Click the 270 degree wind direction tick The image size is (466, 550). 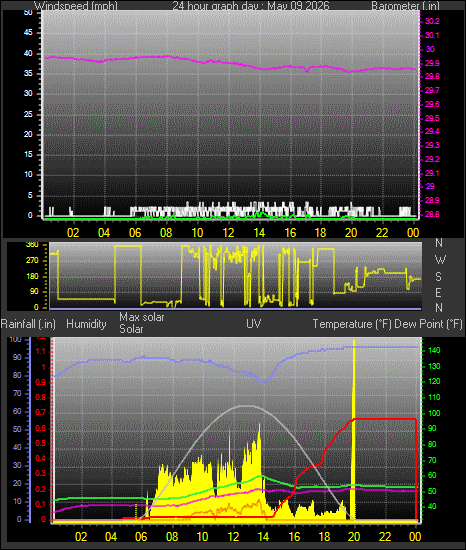tap(32, 261)
